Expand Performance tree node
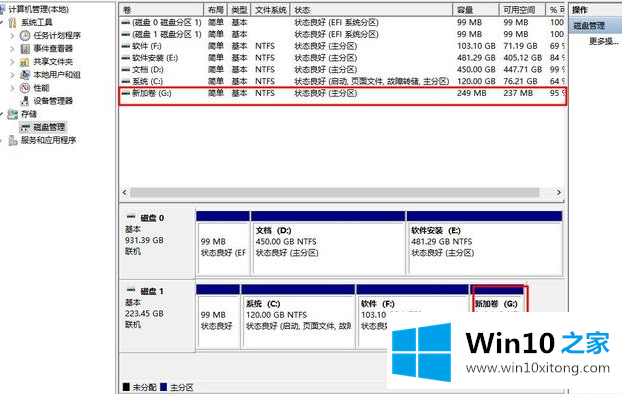 coord(12,88)
